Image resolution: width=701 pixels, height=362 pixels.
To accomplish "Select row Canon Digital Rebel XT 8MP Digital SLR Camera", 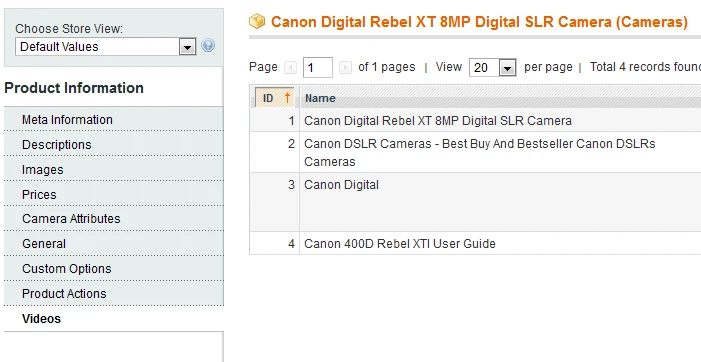I will point(475,121).
